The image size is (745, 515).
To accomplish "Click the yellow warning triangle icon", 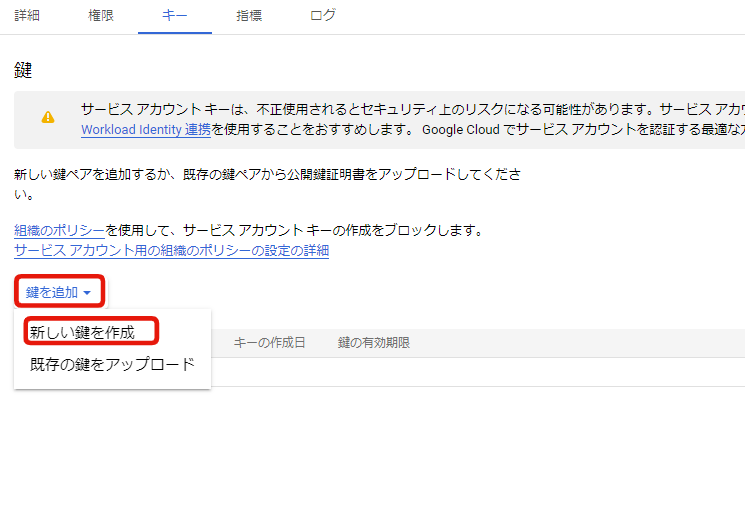I will click(48, 117).
